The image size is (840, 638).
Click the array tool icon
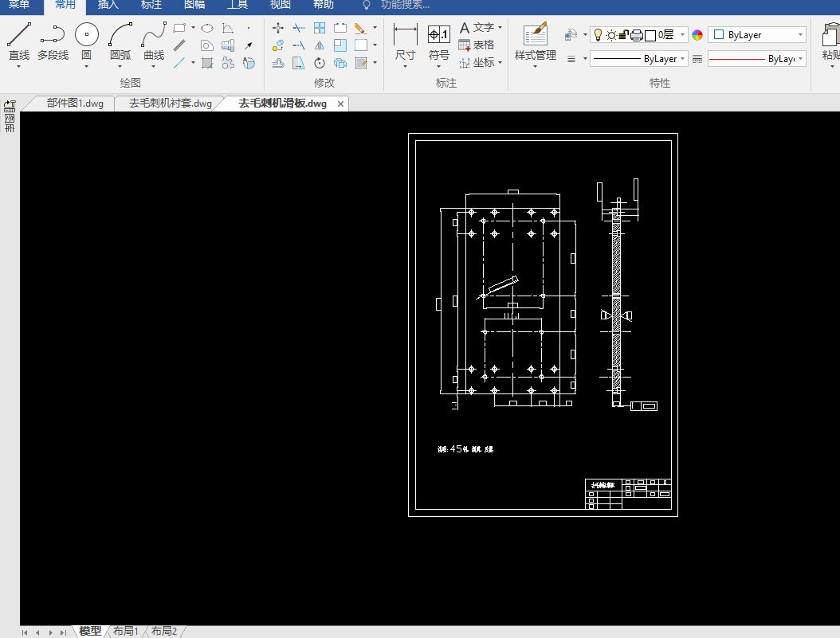tap(320, 28)
